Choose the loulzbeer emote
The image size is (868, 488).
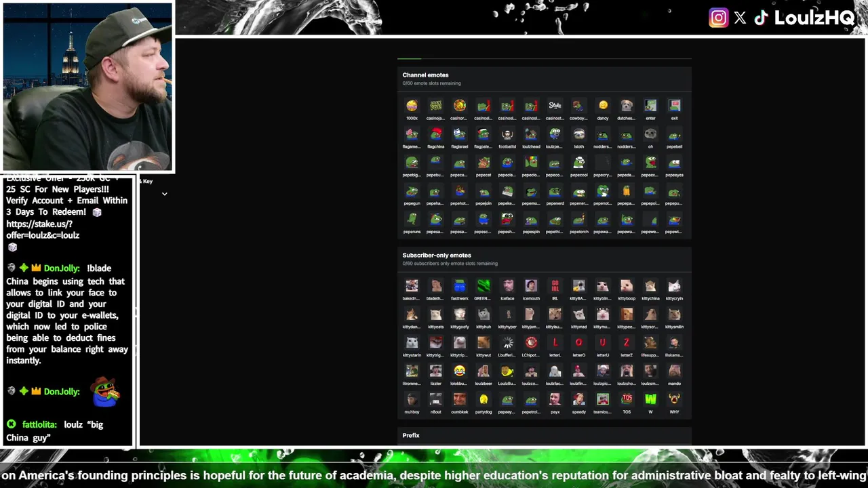[484, 371]
